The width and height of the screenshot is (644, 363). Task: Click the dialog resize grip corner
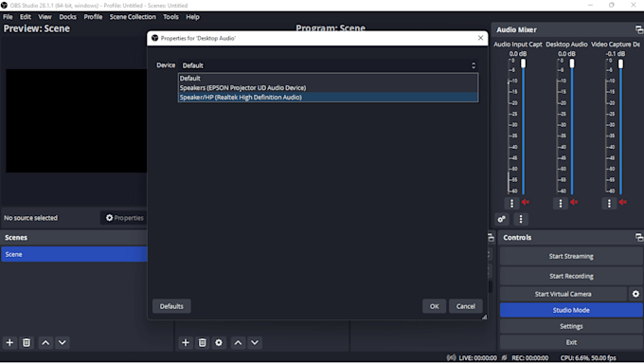click(484, 317)
